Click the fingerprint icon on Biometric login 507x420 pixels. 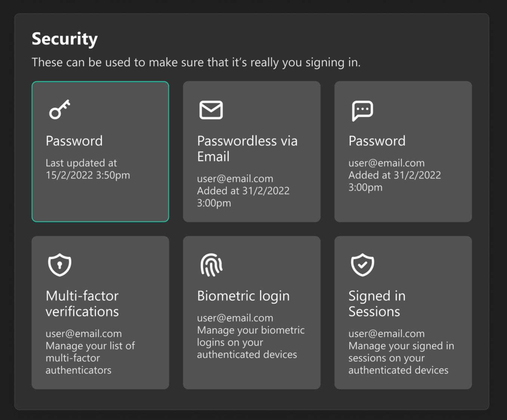pos(211,265)
